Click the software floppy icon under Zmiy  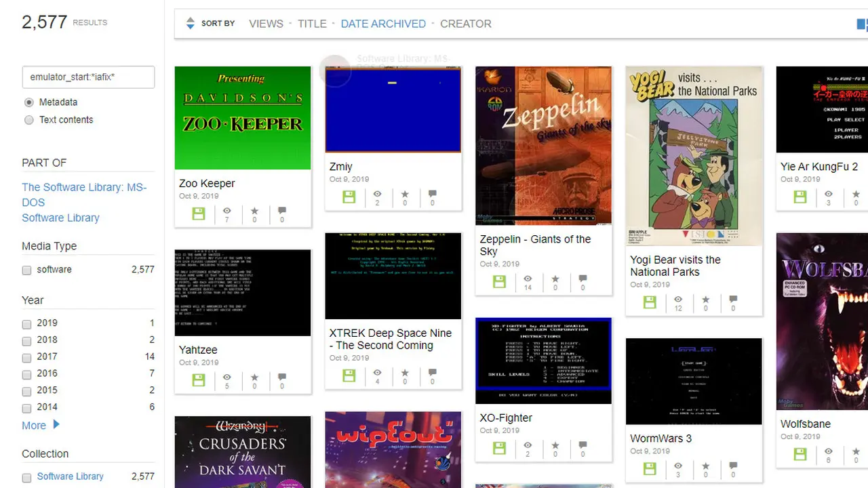pos(349,197)
